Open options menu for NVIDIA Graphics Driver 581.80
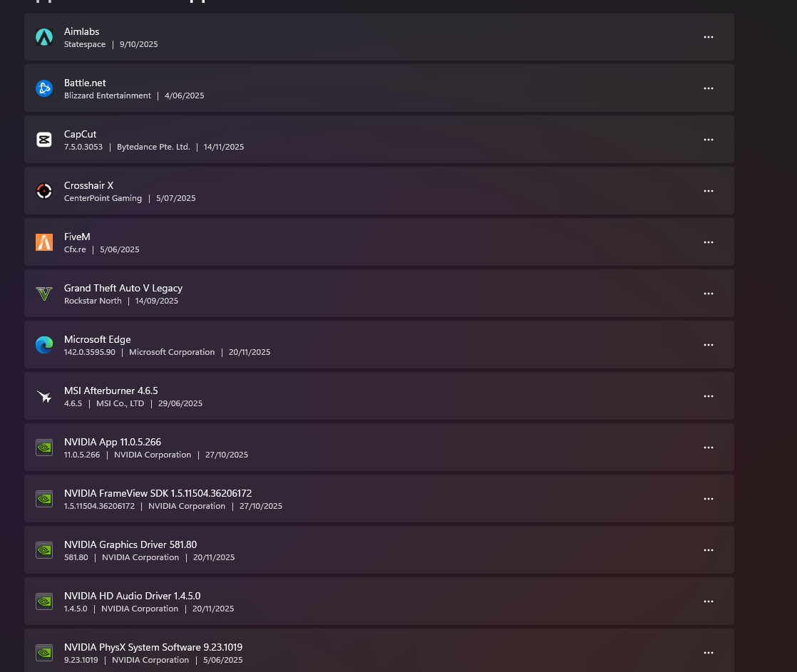The image size is (797, 672). pyautogui.click(x=709, y=550)
